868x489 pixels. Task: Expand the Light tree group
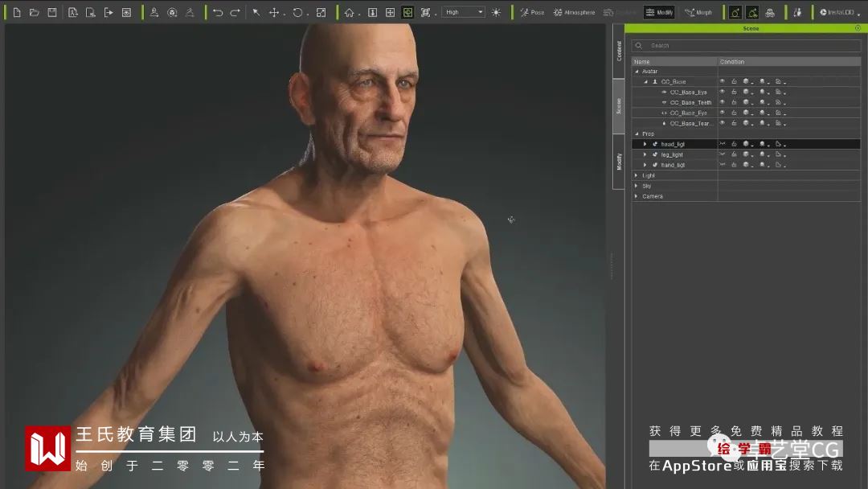click(x=636, y=175)
